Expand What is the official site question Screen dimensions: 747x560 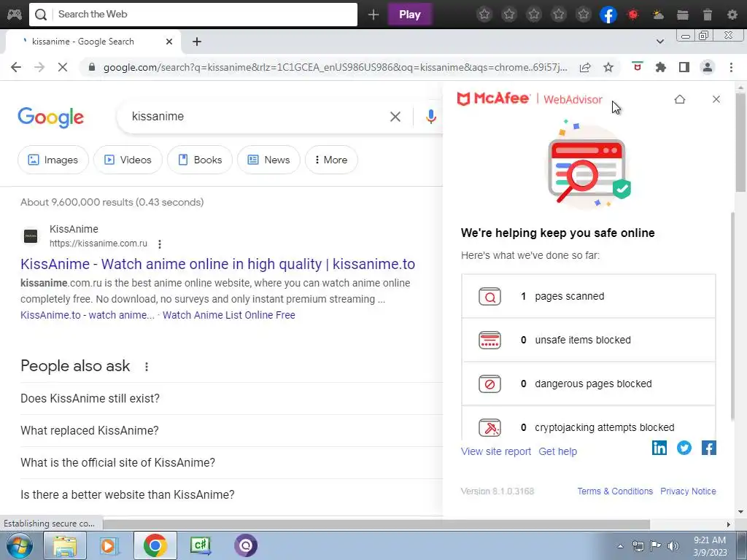231,462
